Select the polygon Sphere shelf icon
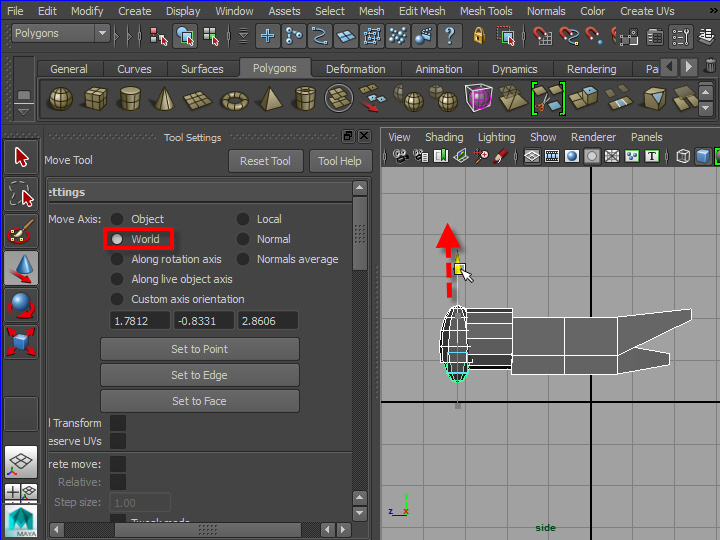 point(61,99)
